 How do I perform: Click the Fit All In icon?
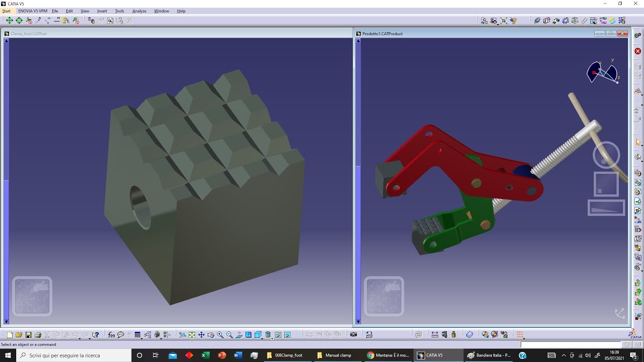192,335
